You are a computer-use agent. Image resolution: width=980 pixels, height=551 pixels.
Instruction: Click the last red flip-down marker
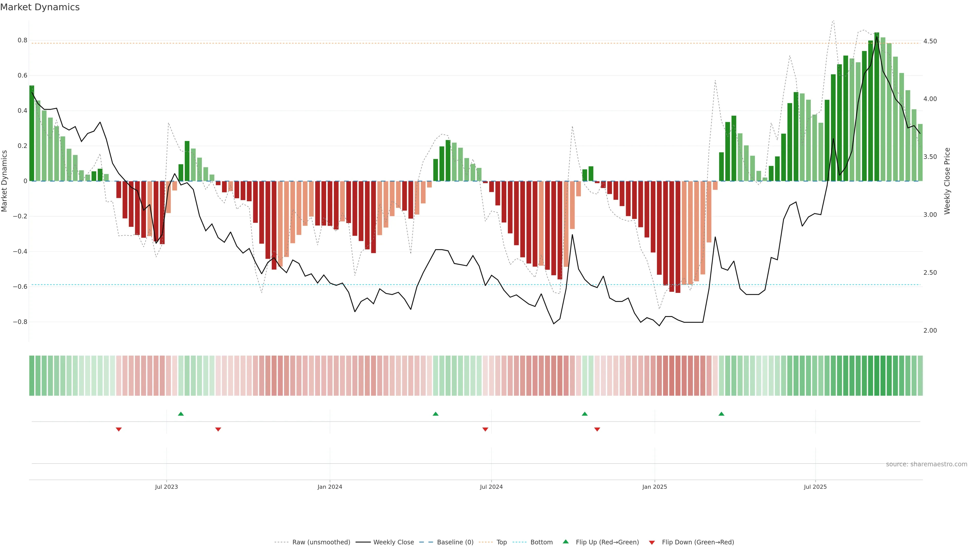click(x=597, y=429)
